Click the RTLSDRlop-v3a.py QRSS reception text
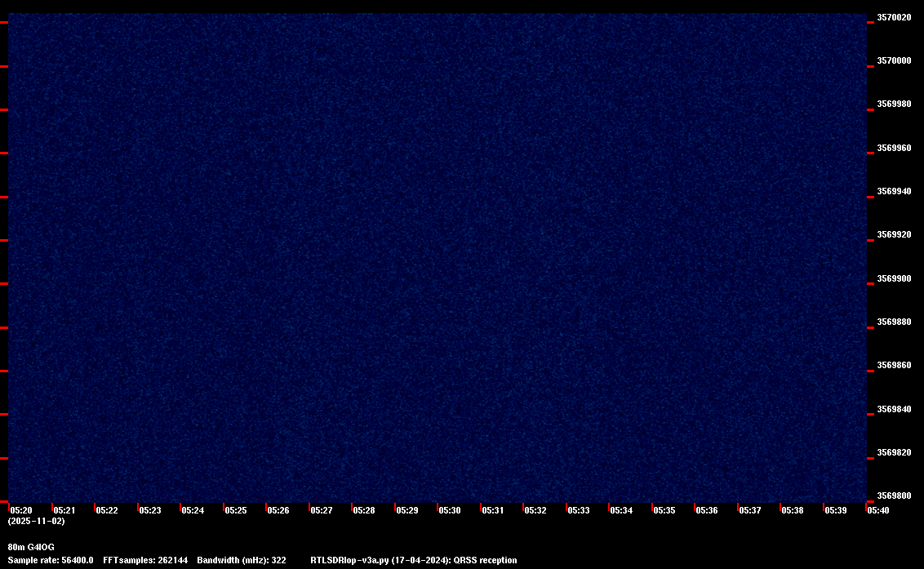Viewport: 924px width, 569px height. (x=414, y=560)
